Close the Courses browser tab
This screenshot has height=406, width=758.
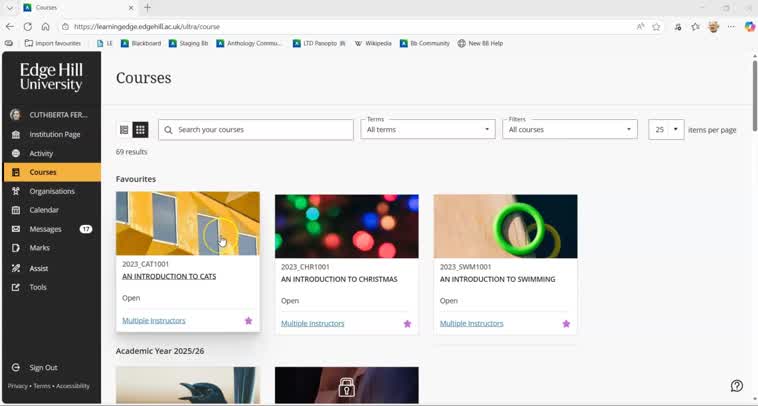[131, 8]
